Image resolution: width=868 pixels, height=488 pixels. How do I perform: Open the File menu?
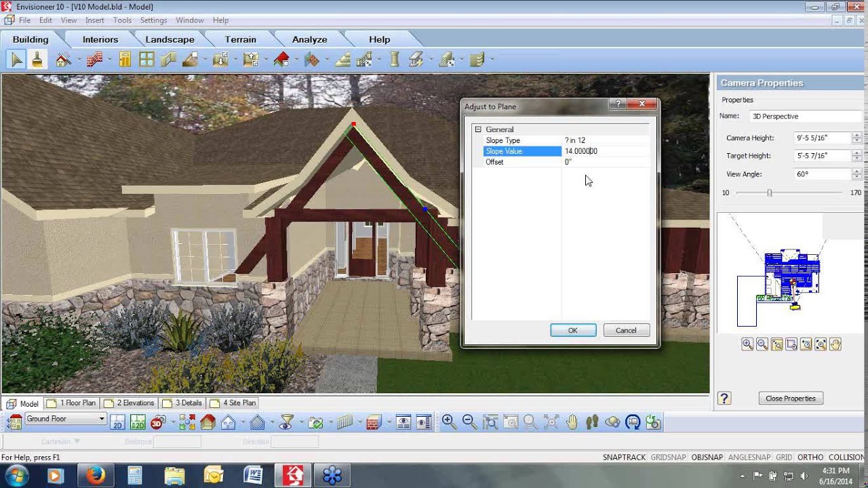pyautogui.click(x=24, y=20)
